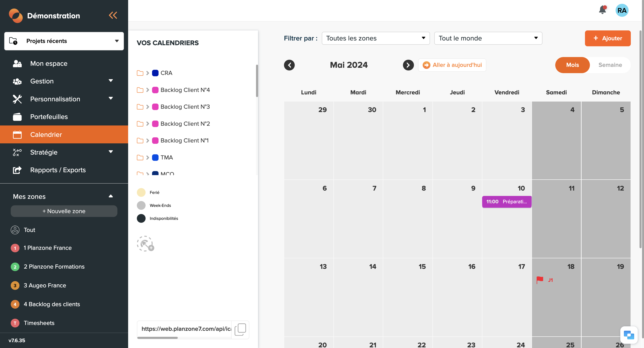Toggle the Backlog Client N°1 color square
Image resolution: width=644 pixels, height=348 pixels.
tap(155, 140)
